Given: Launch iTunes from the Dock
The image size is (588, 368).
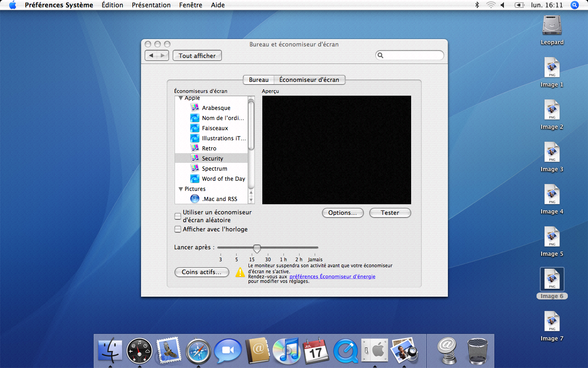Looking at the screenshot, I should (x=287, y=351).
